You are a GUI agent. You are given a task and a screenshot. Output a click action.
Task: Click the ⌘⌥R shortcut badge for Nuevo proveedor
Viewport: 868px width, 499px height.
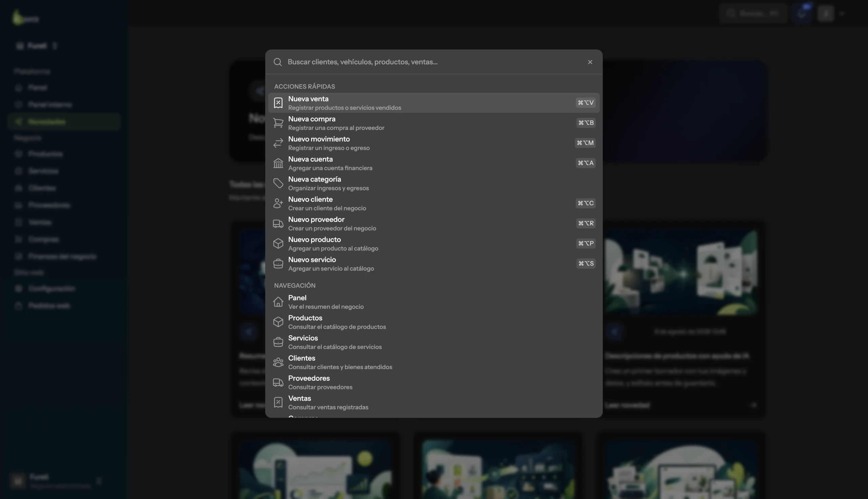pos(586,224)
